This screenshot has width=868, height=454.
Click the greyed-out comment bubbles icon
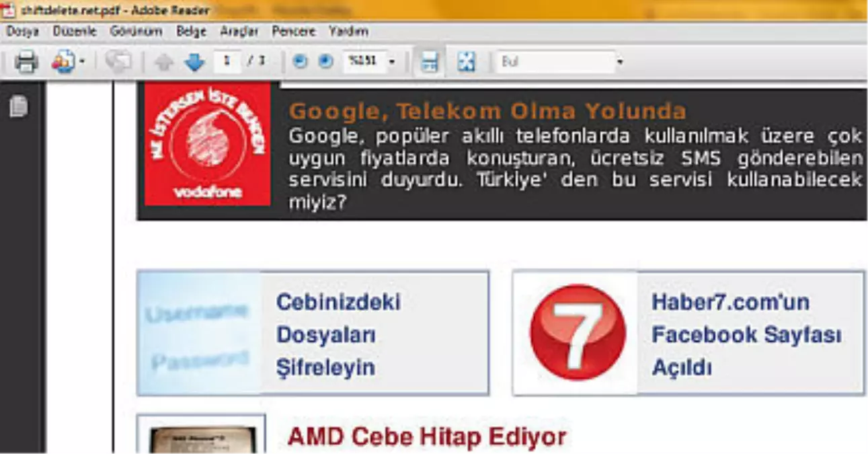click(118, 63)
